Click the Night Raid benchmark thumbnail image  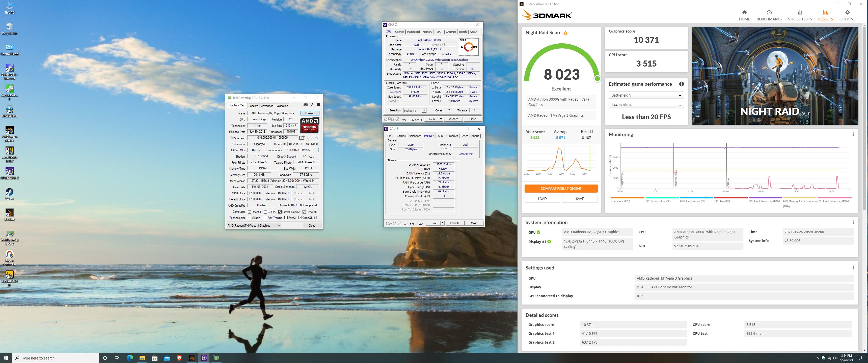coord(775,76)
